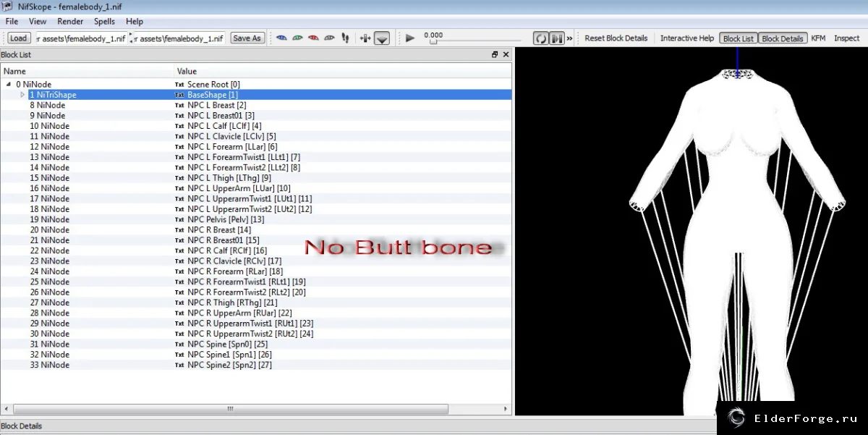This screenshot has width=868, height=435.
Task: Click Reset Block Details
Action: pyautogui.click(x=616, y=38)
